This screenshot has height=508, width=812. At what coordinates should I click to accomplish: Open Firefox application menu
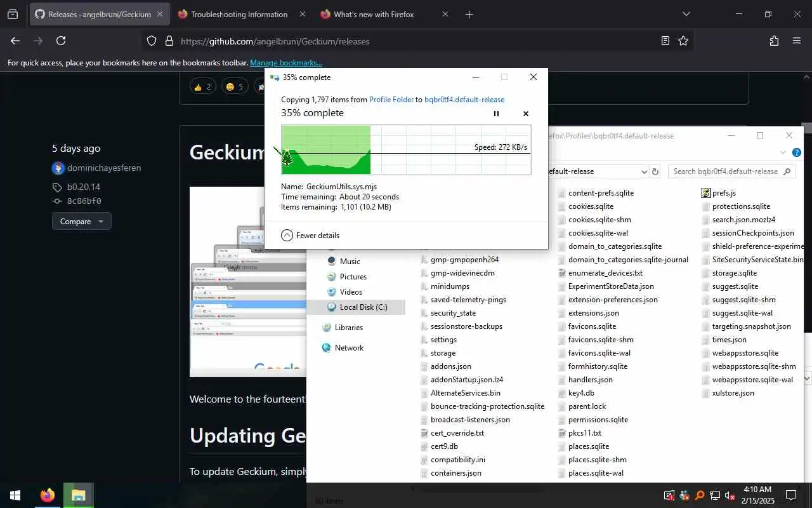coord(797,41)
